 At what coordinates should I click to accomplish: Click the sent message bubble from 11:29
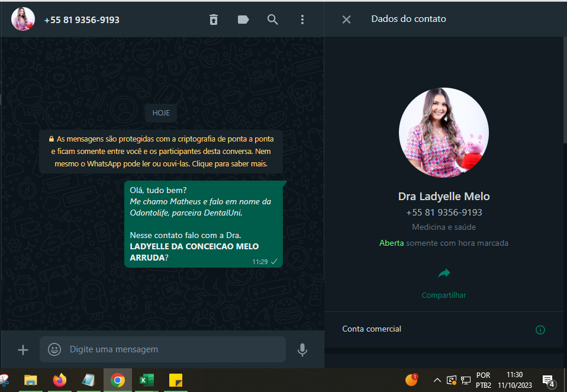204,224
